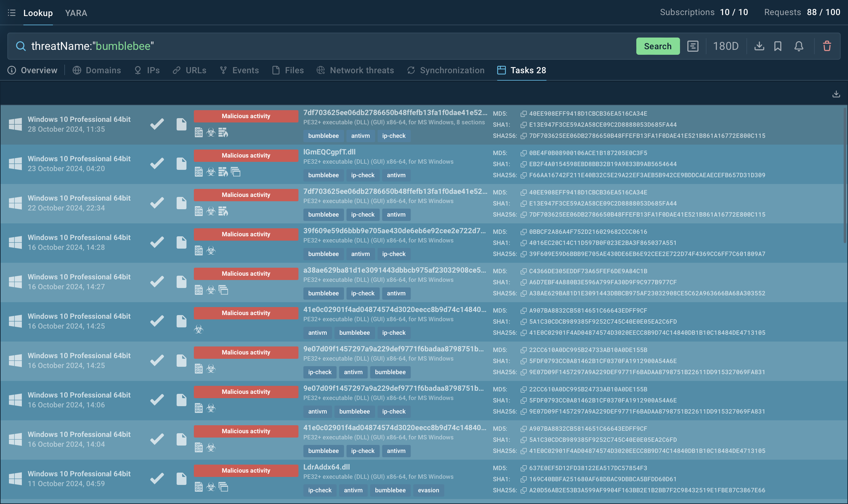This screenshot has width=848, height=504.
Task: Open the 180D time range selector
Action: [726, 46]
